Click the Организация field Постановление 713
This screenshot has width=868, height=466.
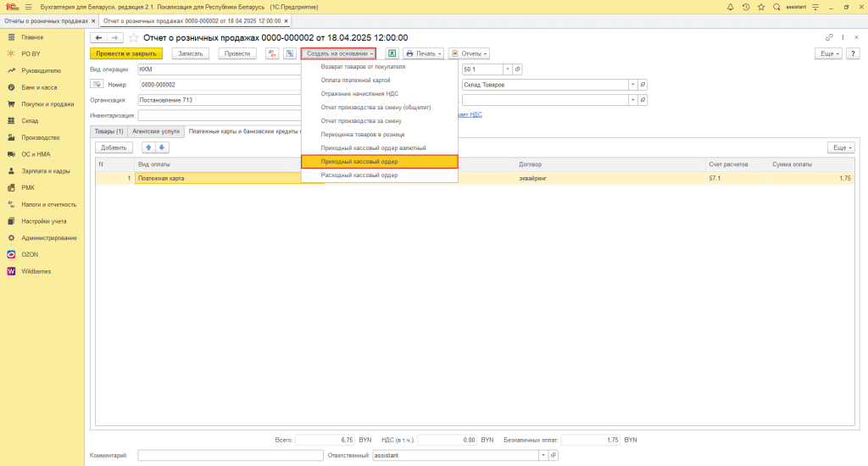point(220,100)
